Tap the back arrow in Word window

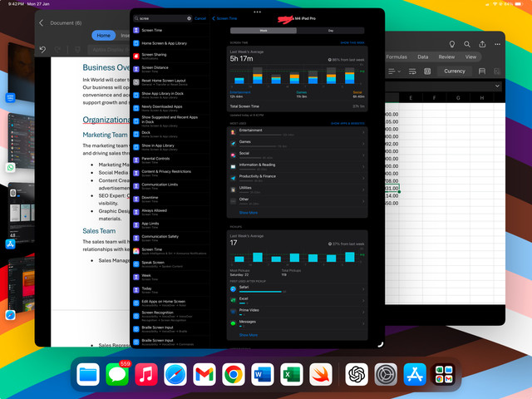pyautogui.click(x=41, y=22)
